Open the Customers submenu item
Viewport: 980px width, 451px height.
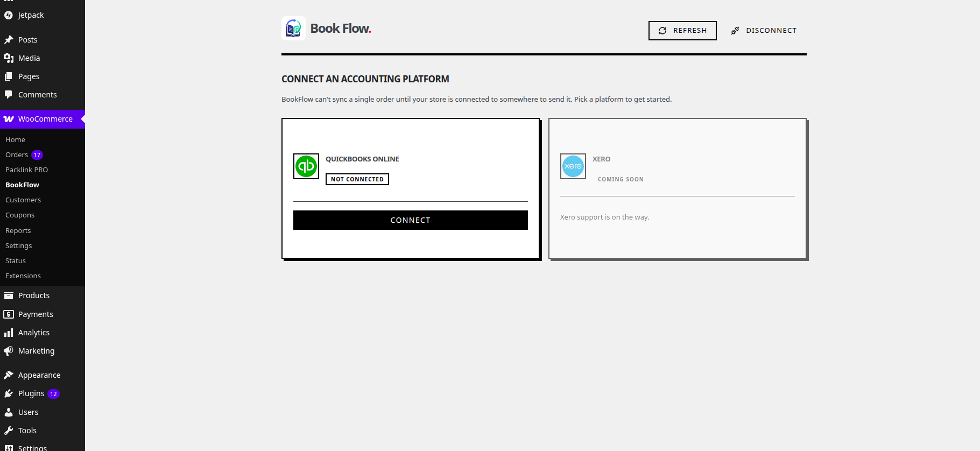tap(23, 200)
